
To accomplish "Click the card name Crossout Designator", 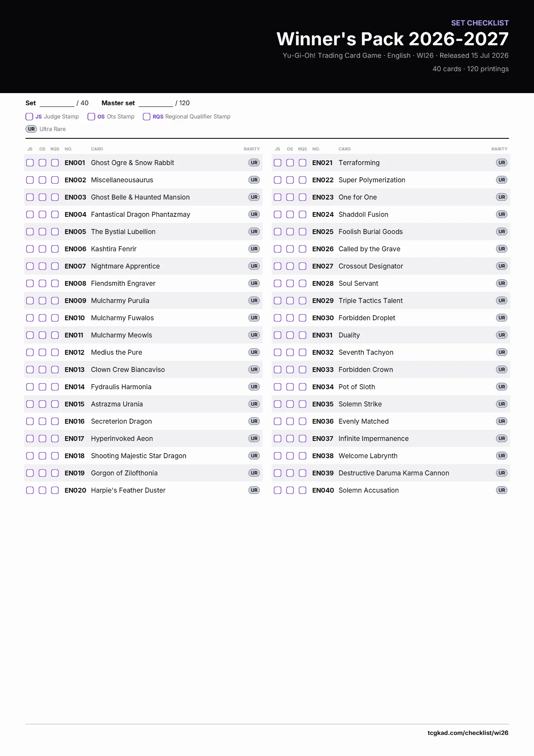I will point(371,266).
